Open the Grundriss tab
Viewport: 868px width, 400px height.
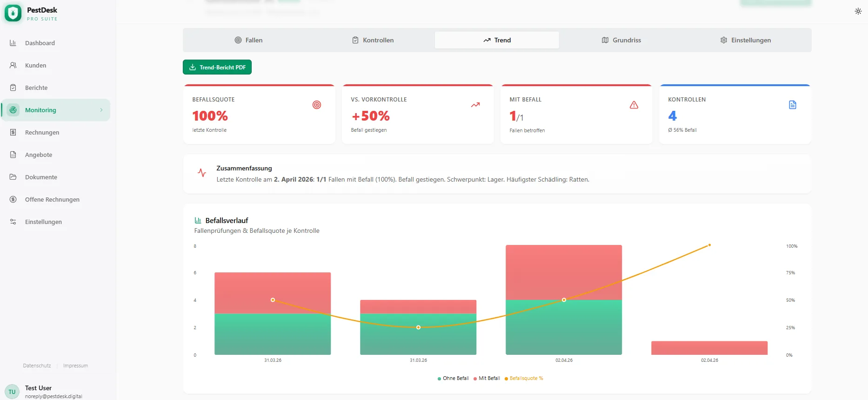[621, 40]
